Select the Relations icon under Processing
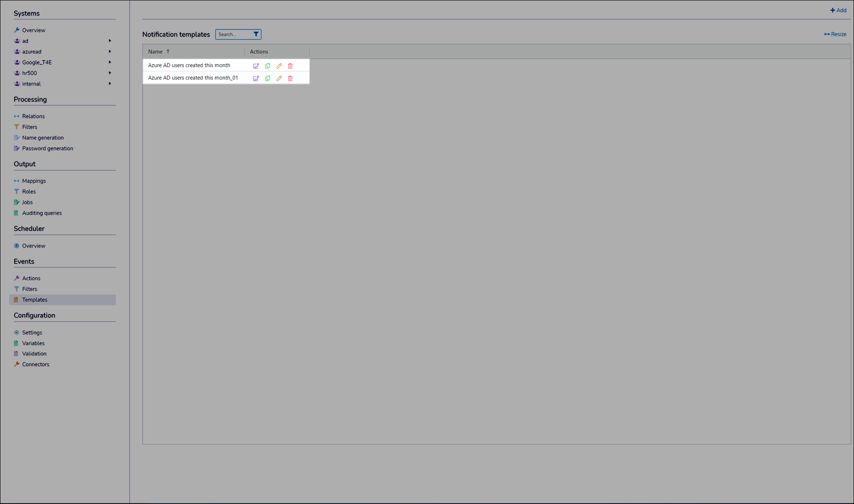The width and height of the screenshot is (854, 504). click(x=16, y=116)
